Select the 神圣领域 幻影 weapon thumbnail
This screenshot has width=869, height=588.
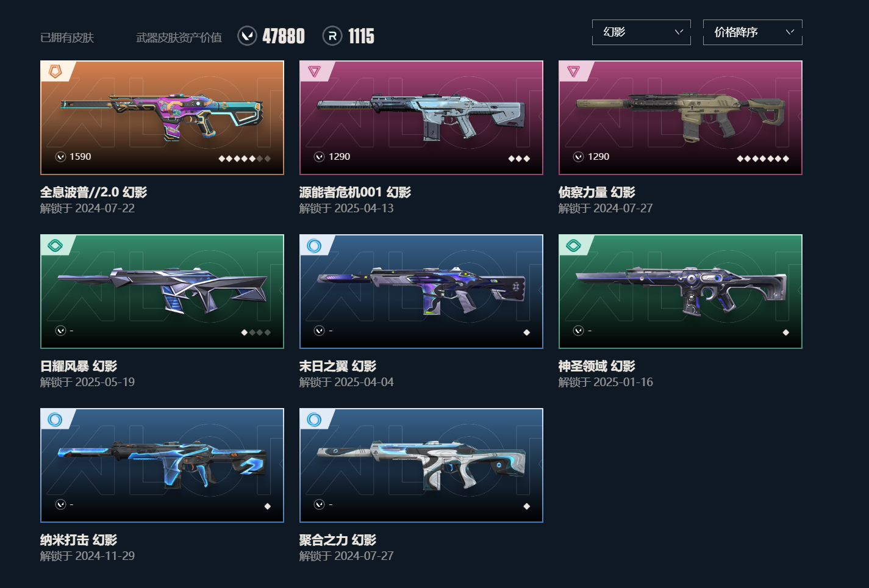coord(681,292)
